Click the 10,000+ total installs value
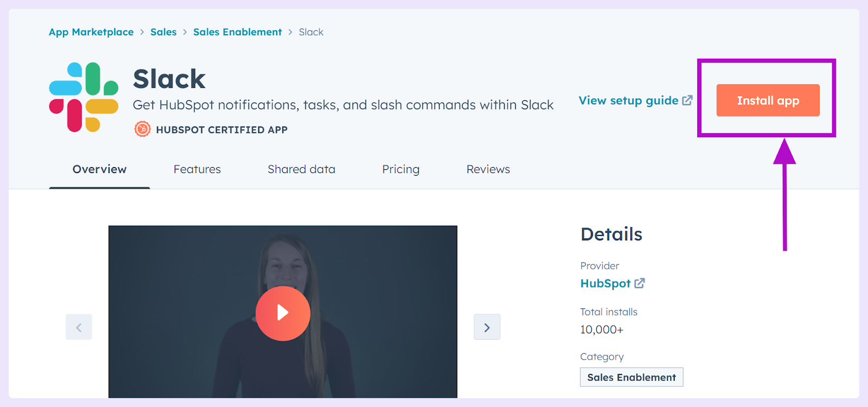The height and width of the screenshot is (407, 868). [602, 329]
